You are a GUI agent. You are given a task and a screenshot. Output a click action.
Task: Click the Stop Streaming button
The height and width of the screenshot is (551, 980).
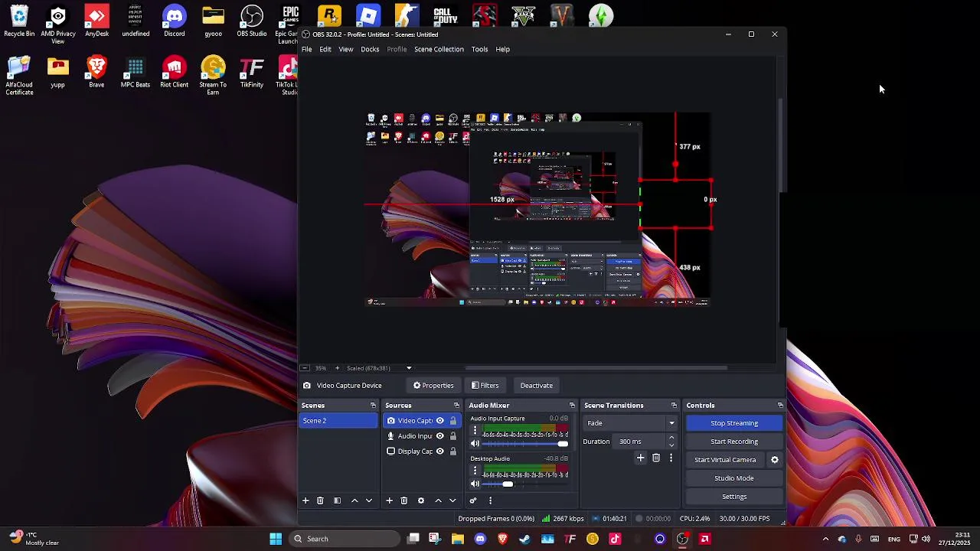pyautogui.click(x=734, y=423)
